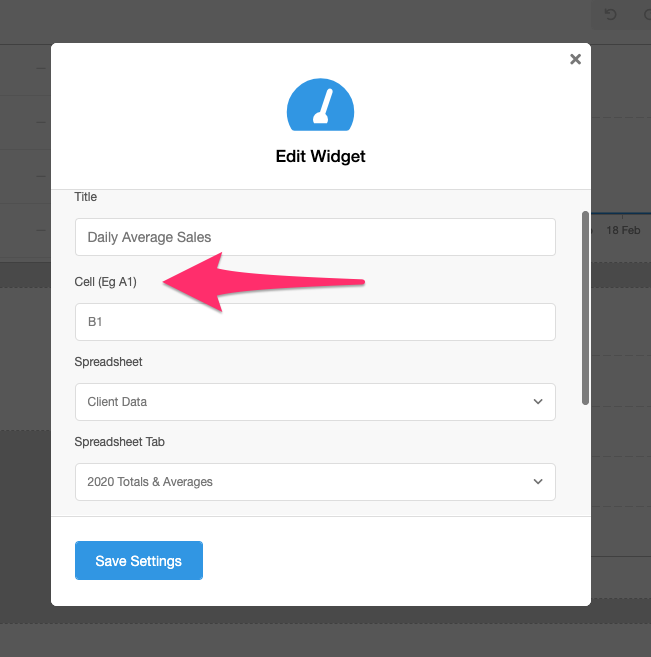Save the widget with Save Settings
651x657 pixels.
click(x=139, y=561)
